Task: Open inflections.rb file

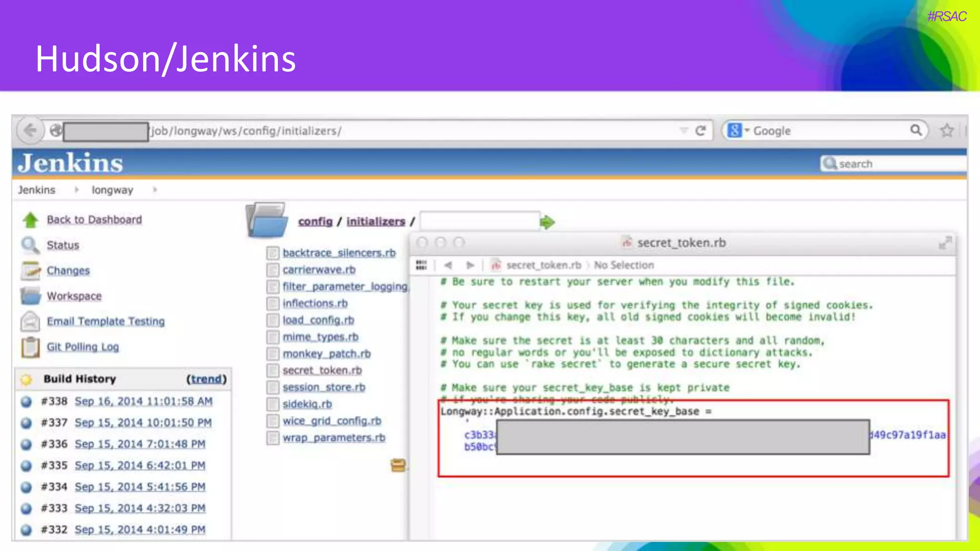Action: point(315,303)
